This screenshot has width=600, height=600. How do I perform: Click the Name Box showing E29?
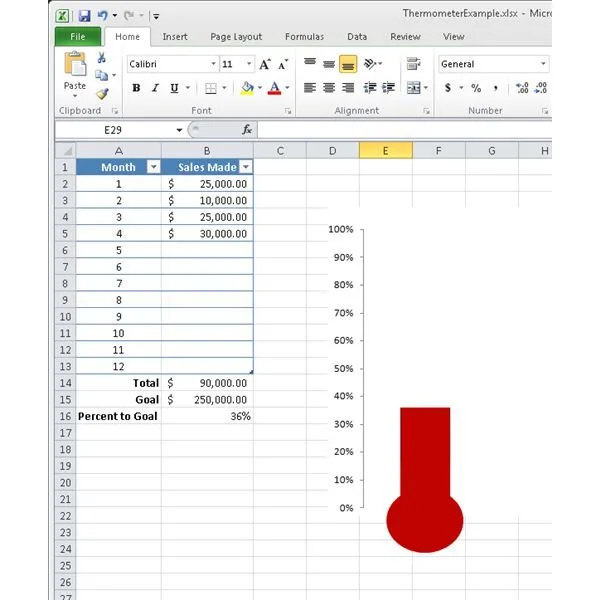click(115, 130)
